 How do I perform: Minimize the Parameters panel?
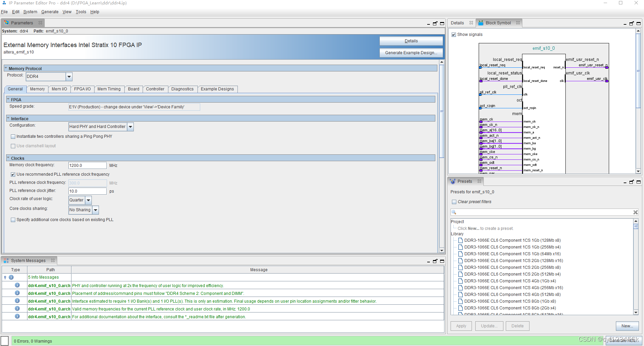pos(429,24)
